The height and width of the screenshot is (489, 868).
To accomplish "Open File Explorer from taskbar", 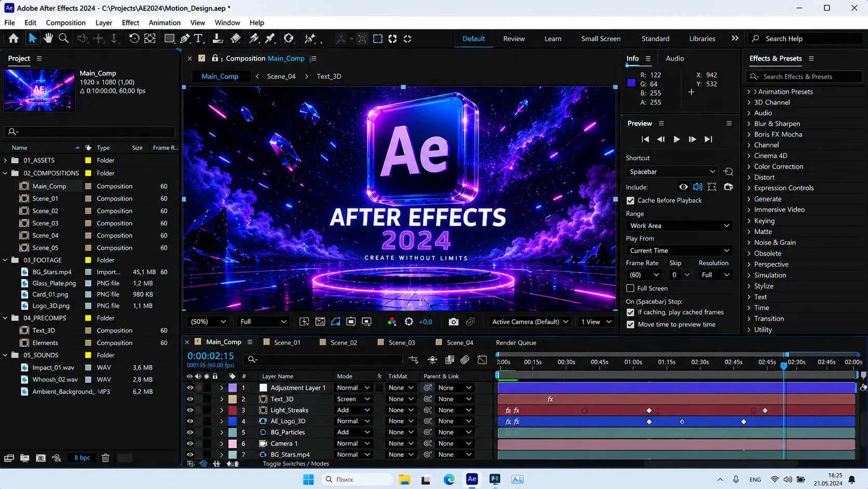I will pyautogui.click(x=404, y=479).
